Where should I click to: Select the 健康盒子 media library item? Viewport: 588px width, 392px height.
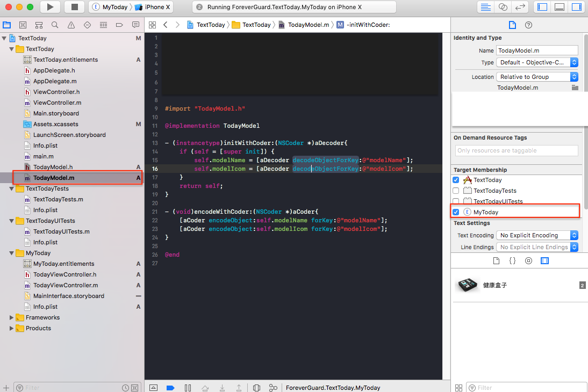click(x=519, y=285)
